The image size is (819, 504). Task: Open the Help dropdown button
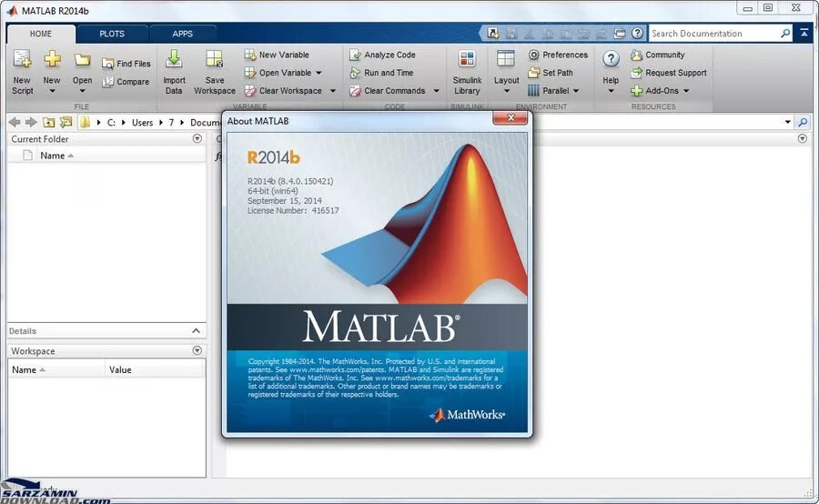[x=611, y=72]
